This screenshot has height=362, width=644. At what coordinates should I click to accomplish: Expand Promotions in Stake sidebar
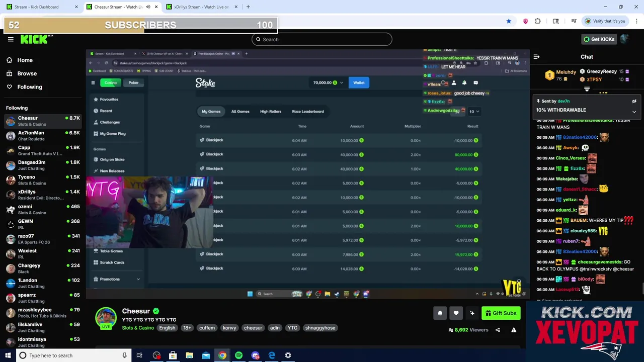click(117, 279)
